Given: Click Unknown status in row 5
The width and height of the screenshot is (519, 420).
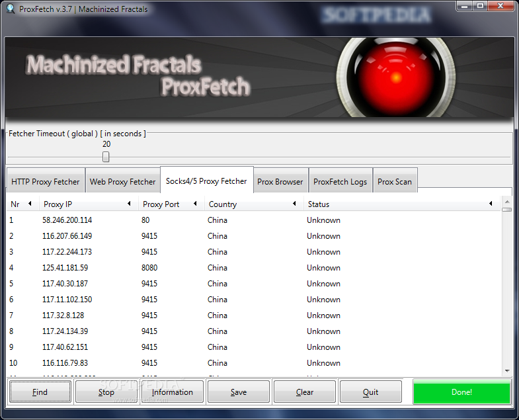Looking at the screenshot, I should 323,284.
